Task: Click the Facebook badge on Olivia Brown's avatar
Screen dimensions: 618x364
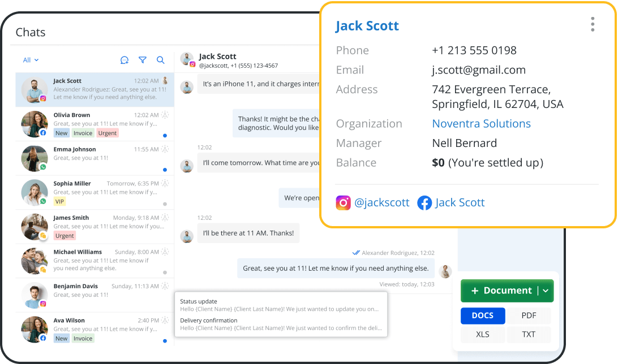Action: pos(44,132)
